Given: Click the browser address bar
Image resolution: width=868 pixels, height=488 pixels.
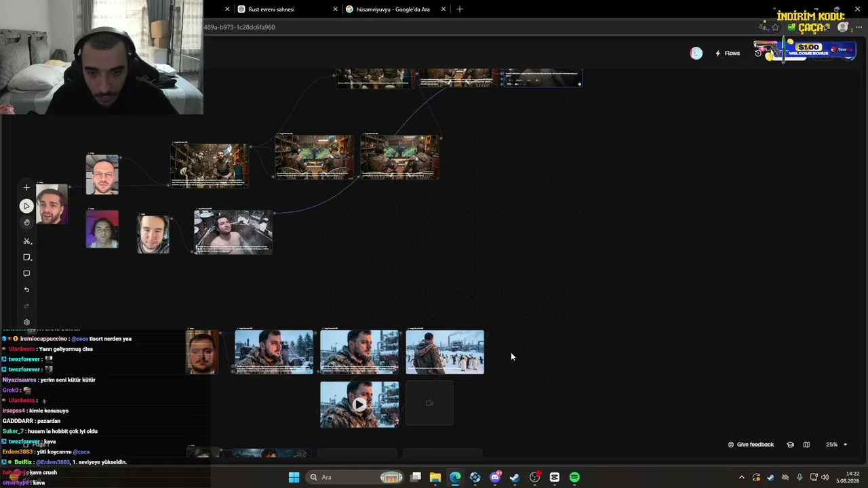Looking at the screenshot, I should pyautogui.click(x=475, y=27).
